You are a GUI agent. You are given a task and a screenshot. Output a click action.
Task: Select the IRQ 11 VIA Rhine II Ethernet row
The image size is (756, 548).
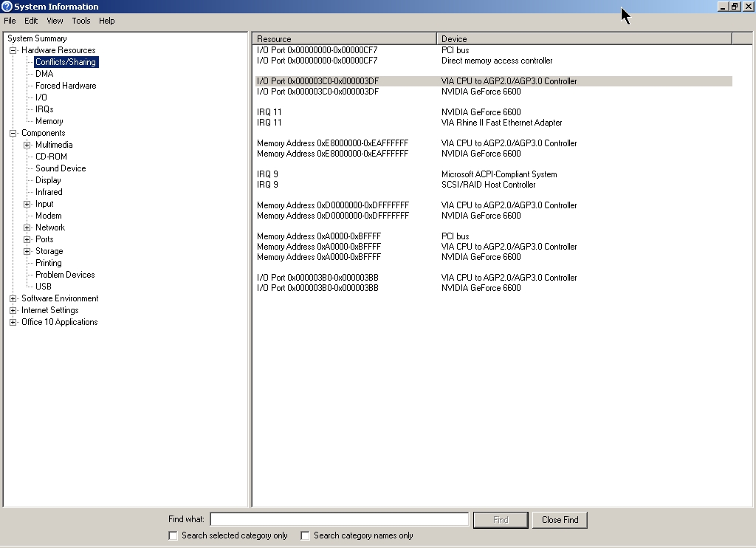click(494, 123)
